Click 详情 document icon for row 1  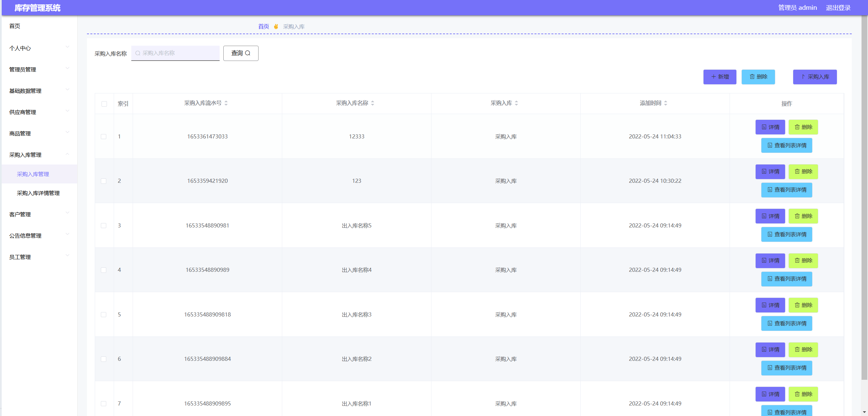click(764, 127)
